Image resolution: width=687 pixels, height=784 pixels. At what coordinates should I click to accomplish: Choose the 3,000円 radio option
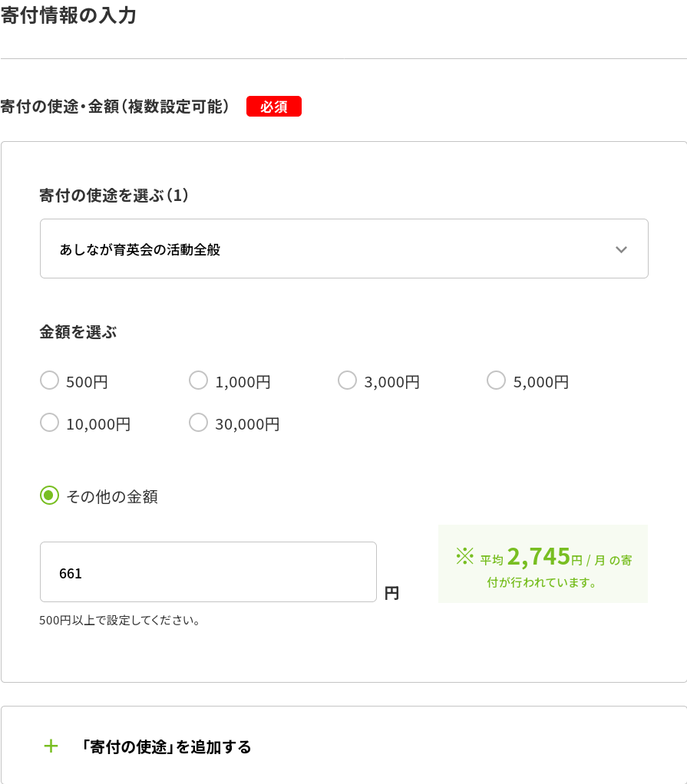pyautogui.click(x=347, y=380)
